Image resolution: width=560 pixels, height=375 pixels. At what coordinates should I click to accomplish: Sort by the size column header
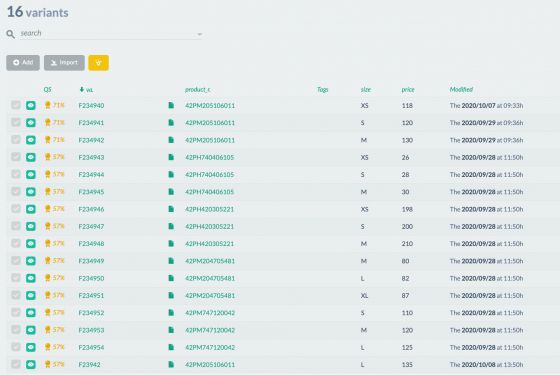pyautogui.click(x=366, y=90)
